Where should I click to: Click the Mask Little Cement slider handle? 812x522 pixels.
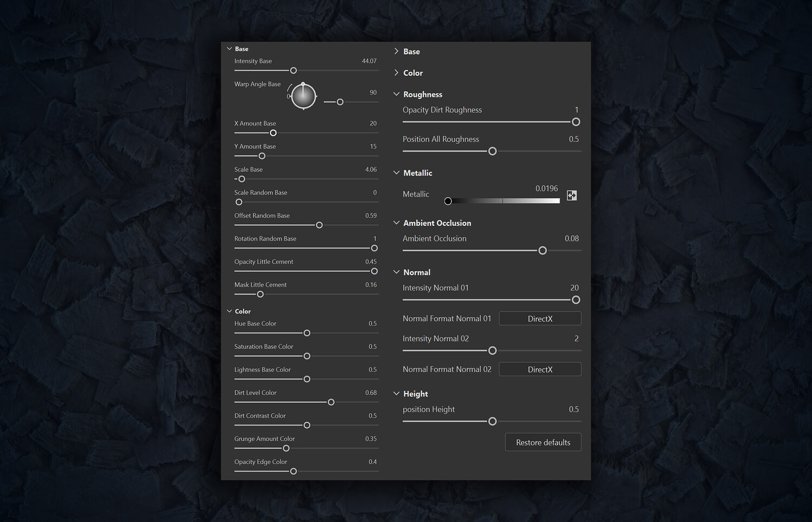(260, 295)
